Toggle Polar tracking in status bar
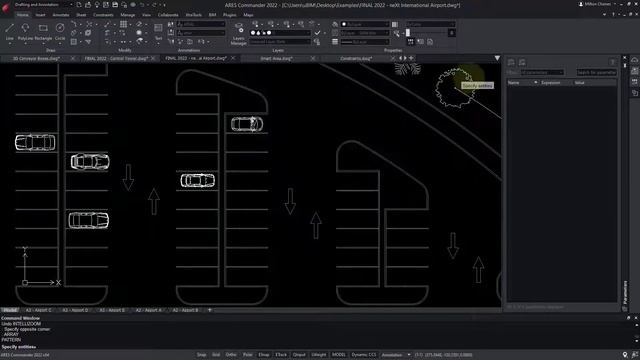The image size is (640, 360). 247,355
